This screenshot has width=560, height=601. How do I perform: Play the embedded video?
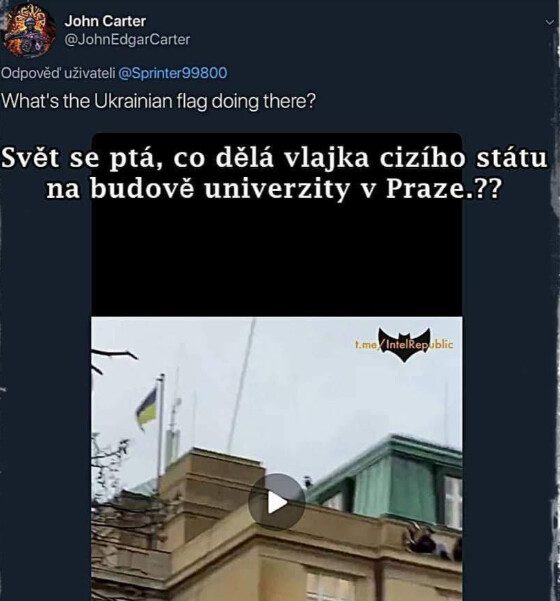(x=277, y=502)
